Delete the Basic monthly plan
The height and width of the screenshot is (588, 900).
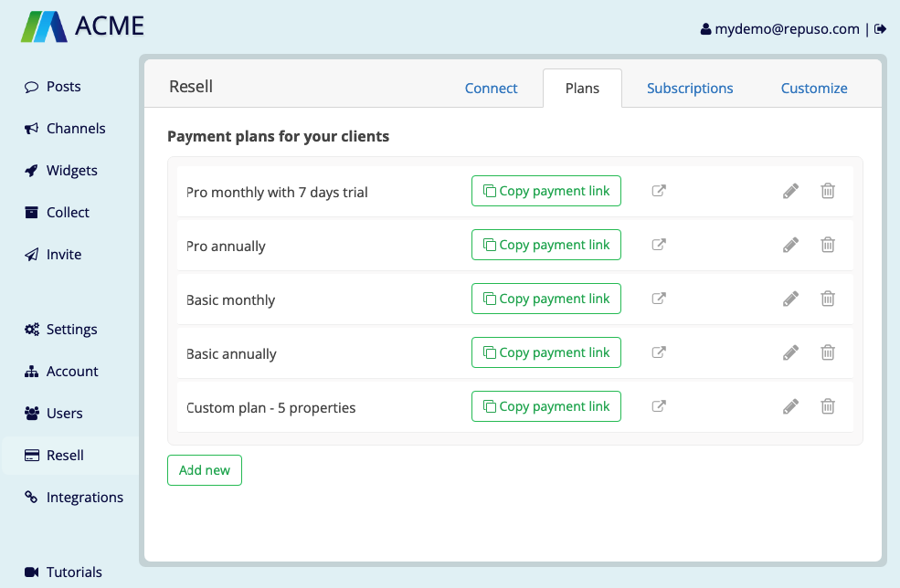pyautogui.click(x=827, y=299)
